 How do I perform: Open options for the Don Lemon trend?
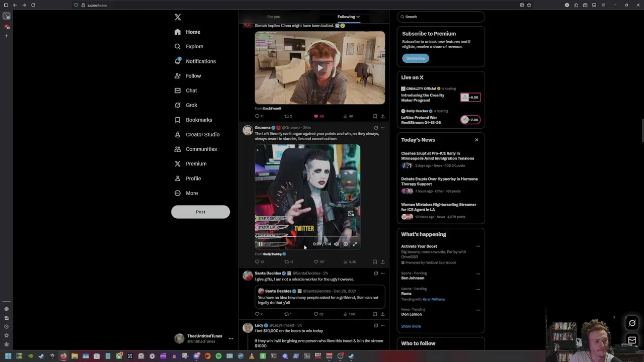coord(478,310)
